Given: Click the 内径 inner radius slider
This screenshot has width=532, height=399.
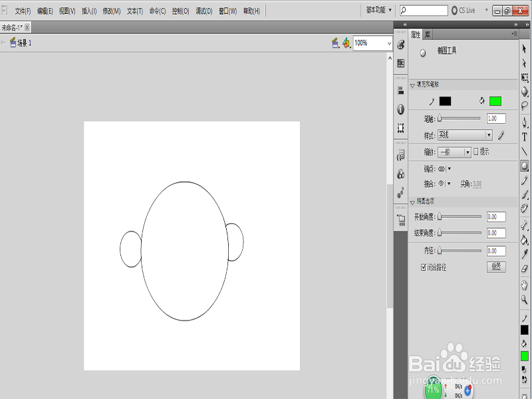Looking at the screenshot, I should click(460, 251).
